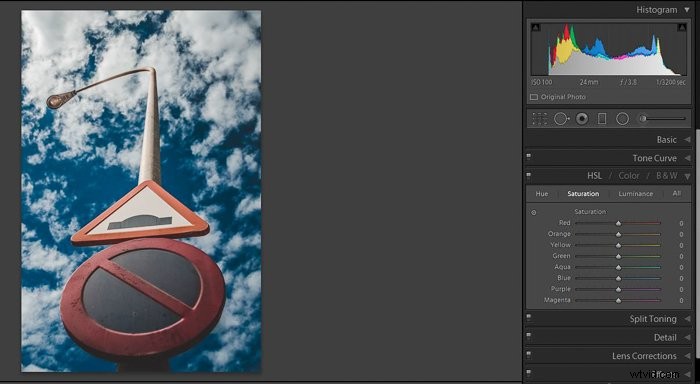The height and width of the screenshot is (384, 700).
Task: Click the Tone Curve panel title
Action: pyautogui.click(x=654, y=158)
